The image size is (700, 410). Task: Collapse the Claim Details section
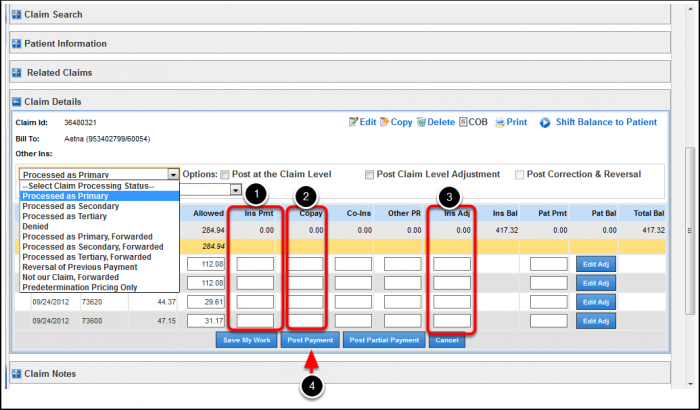[x=16, y=102]
